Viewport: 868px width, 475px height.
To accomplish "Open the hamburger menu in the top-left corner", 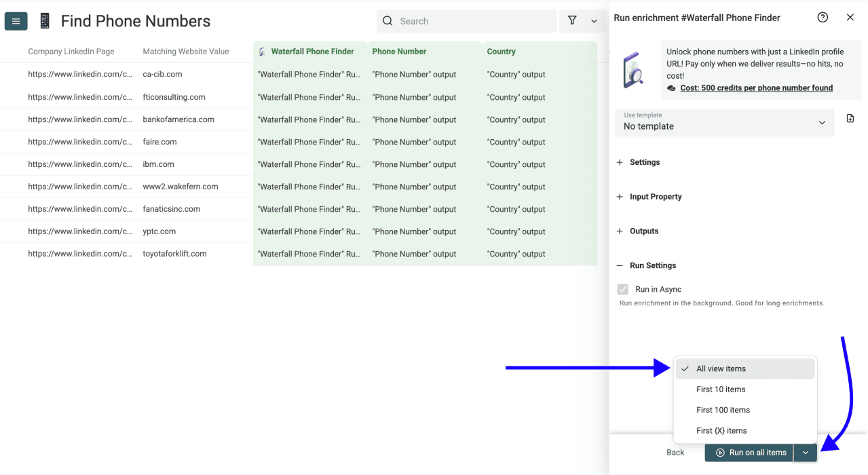I will [x=16, y=20].
